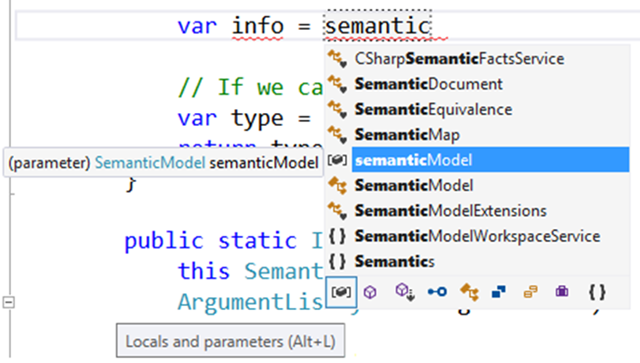Click class icon beside SemanticModelExtensions
This screenshot has height=363, width=640.
coord(338,211)
